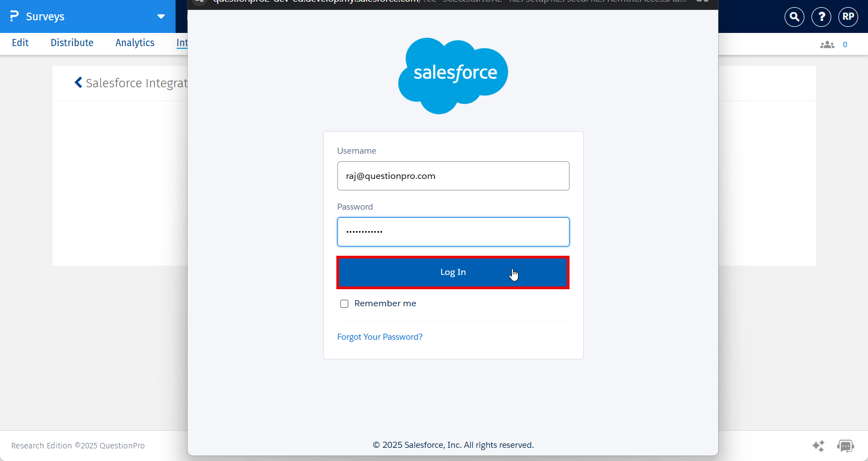This screenshot has width=868, height=461.
Task: Click the respondent count 0
Action: coord(845,44)
